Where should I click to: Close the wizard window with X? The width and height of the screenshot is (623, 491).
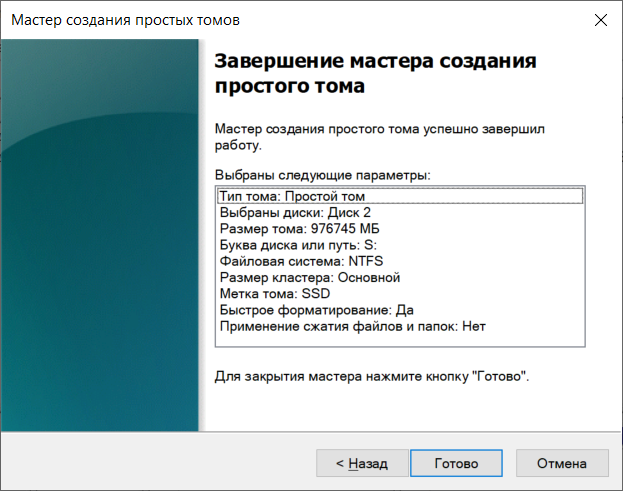point(601,20)
